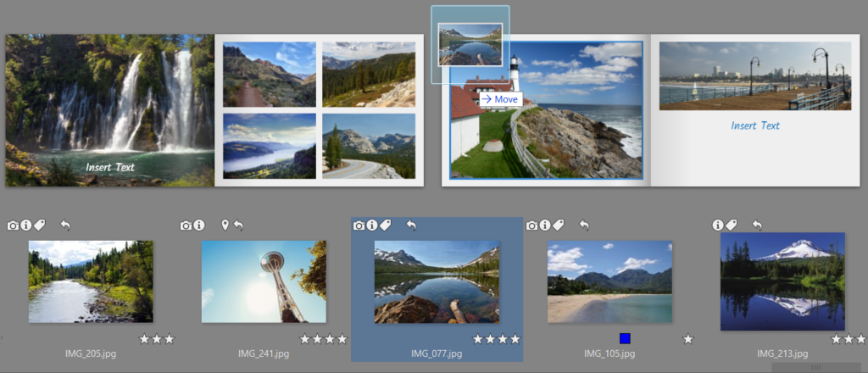Click the camera icon above IMG_077.jpg
Screen dimensions: 868x373
point(359,225)
